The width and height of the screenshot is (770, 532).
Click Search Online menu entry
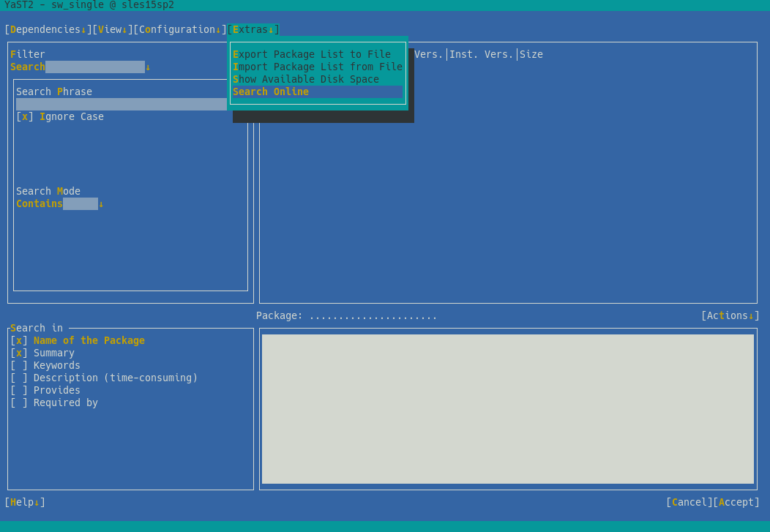click(271, 91)
